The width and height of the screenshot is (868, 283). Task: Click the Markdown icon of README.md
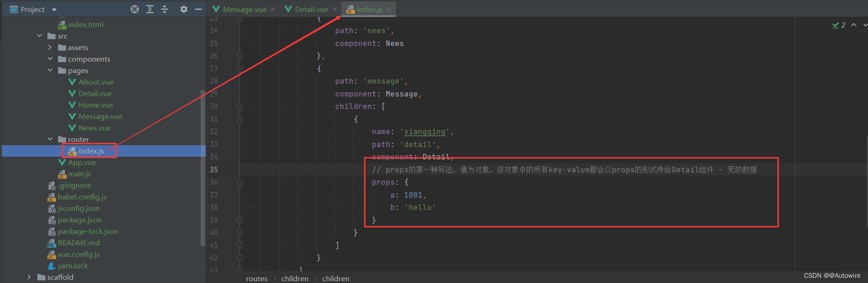(x=51, y=243)
